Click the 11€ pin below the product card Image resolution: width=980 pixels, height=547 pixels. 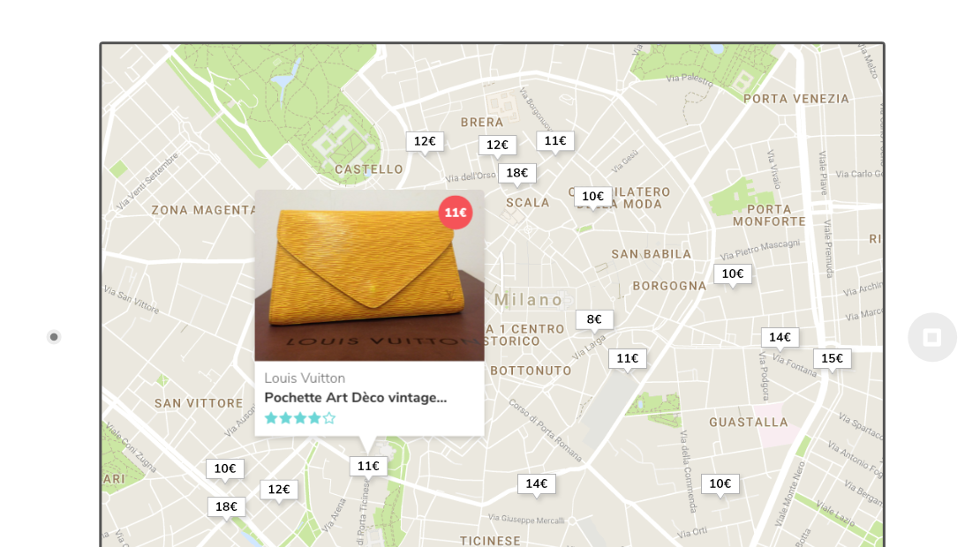(368, 465)
